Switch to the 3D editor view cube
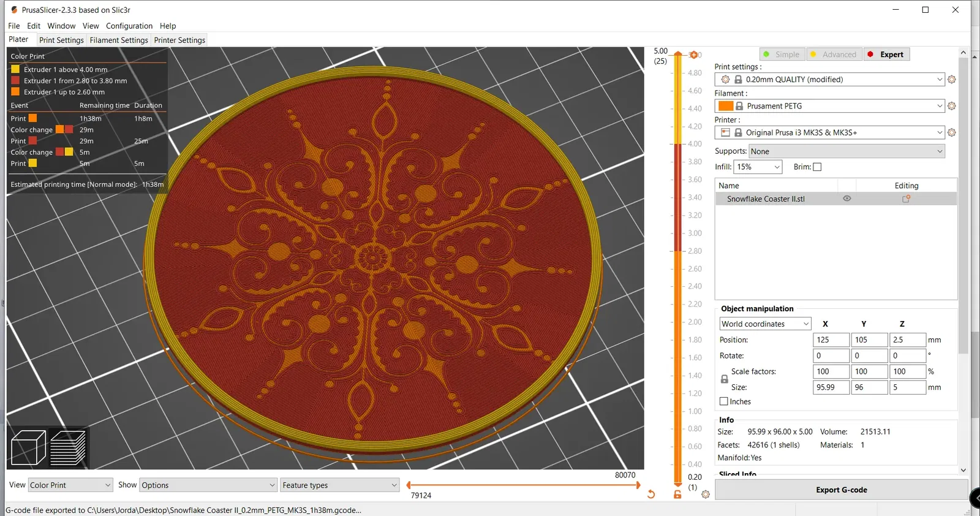Screen dimensions: 980x516 [x=29, y=447]
